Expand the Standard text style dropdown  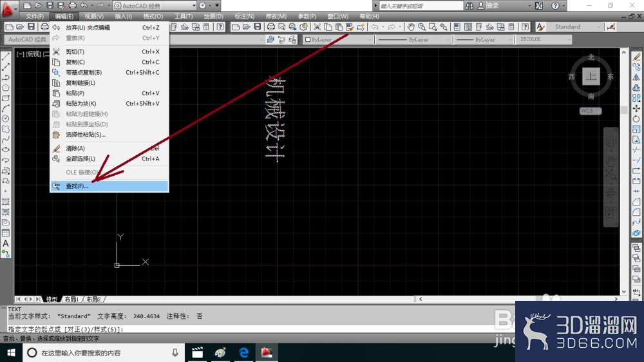(x=599, y=27)
